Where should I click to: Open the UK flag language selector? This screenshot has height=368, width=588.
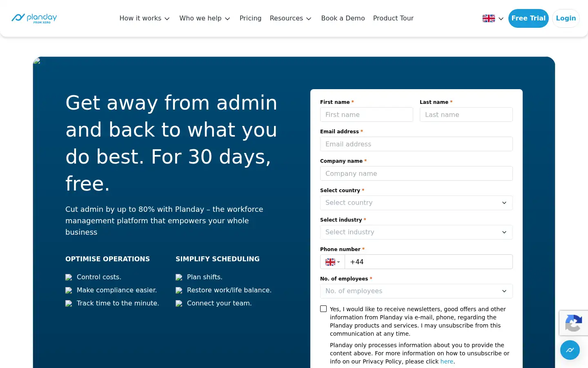pos(493,18)
